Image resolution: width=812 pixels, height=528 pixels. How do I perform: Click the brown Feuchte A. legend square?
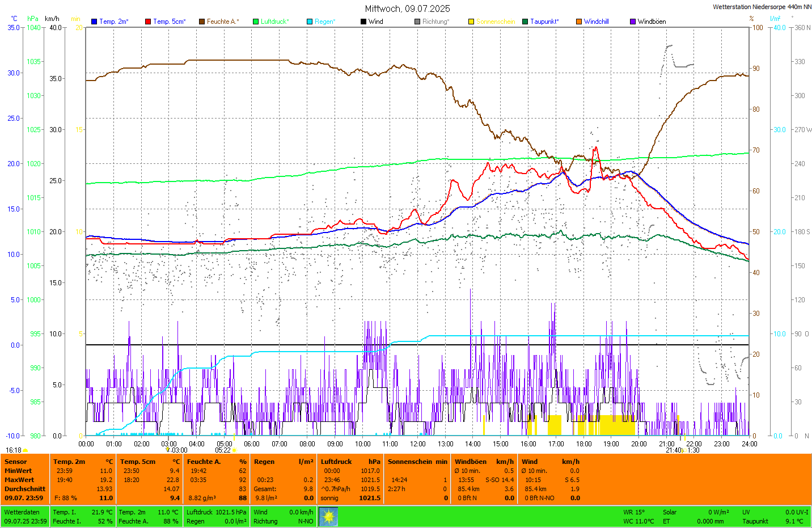[202, 22]
